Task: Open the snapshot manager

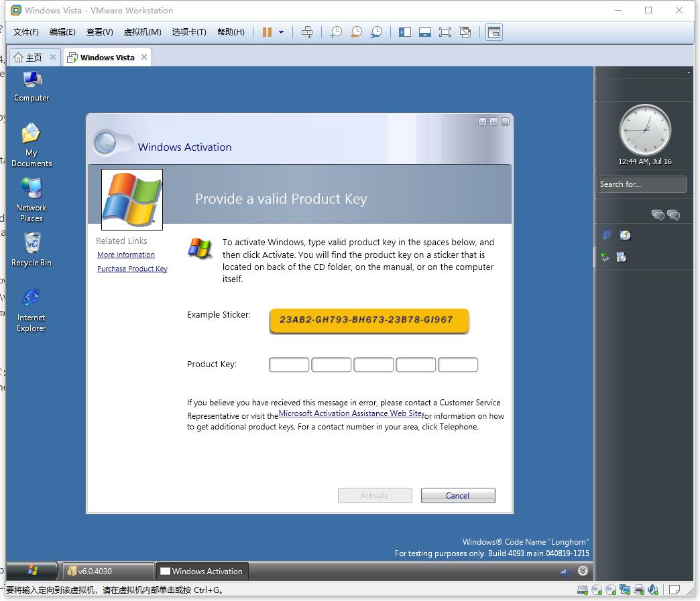Action: point(376,32)
